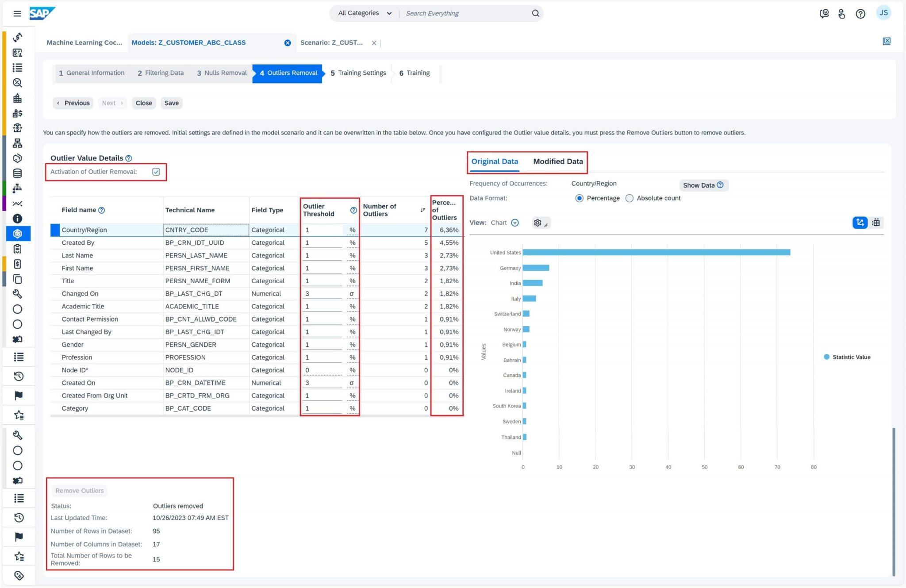Switch the chart to grid view icon
The width and height of the screenshot is (906, 588).
point(876,223)
